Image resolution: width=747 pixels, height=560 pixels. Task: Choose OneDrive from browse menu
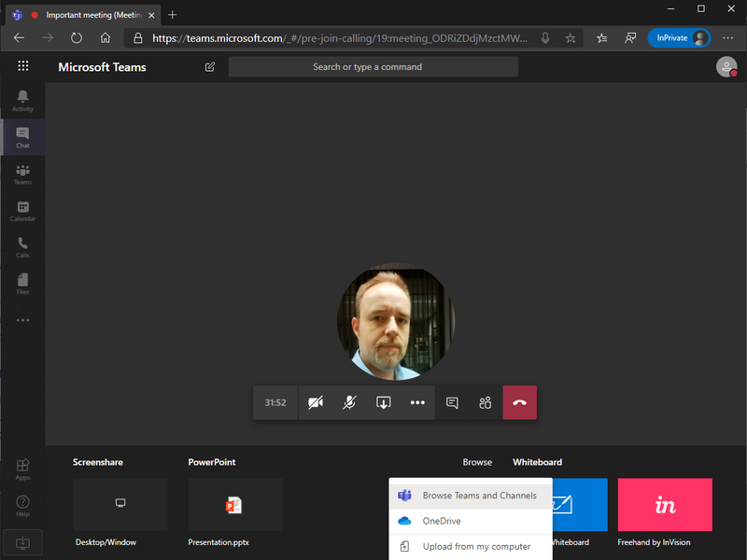coord(471,521)
